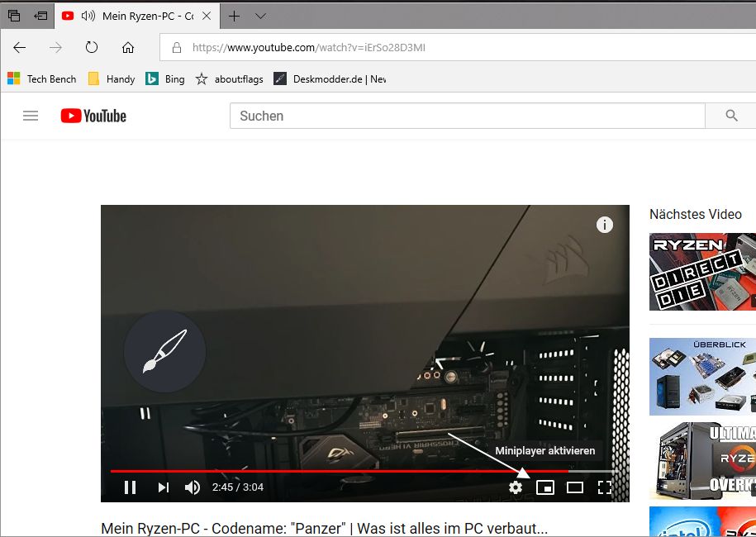
Task: Go to browser home page
Action: pyautogui.click(x=128, y=47)
